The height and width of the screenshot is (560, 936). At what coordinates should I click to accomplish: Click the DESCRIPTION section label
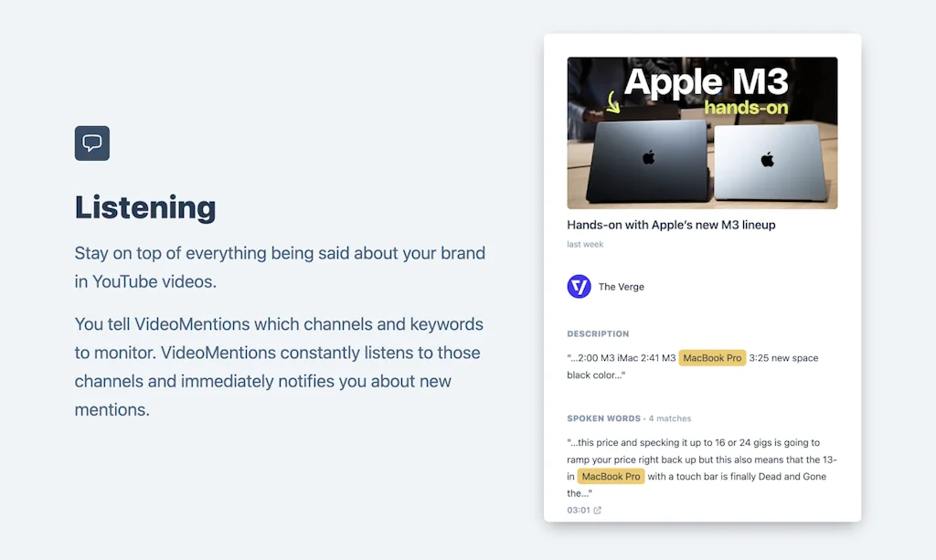click(x=598, y=334)
